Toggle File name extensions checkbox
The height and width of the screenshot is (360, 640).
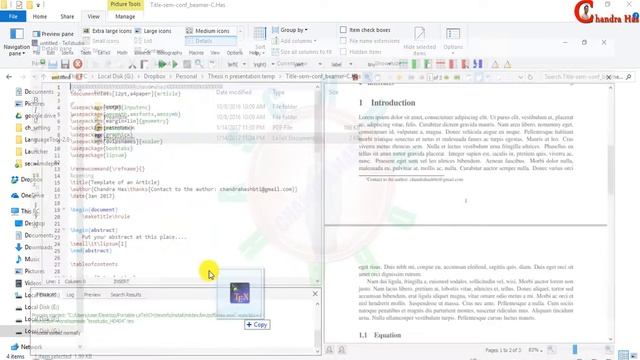click(x=343, y=41)
